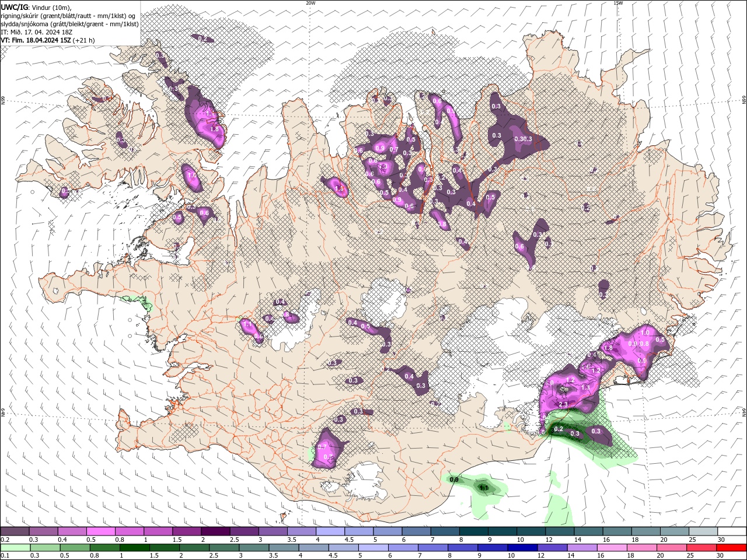Click the '20W' longitude label
This screenshot has width=747, height=560.
(310, 3)
